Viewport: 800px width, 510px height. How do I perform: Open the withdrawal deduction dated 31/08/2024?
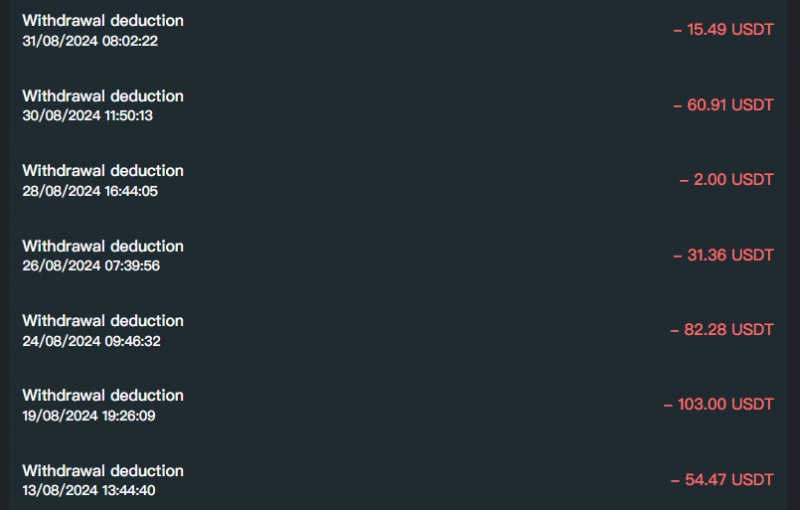[103, 21]
